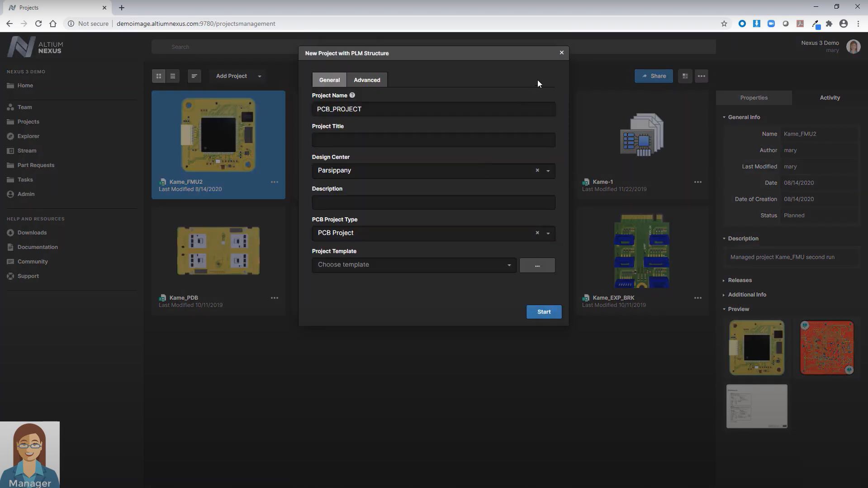868x488 pixels.
Task: Switch to the Advanced tab
Action: [366, 80]
